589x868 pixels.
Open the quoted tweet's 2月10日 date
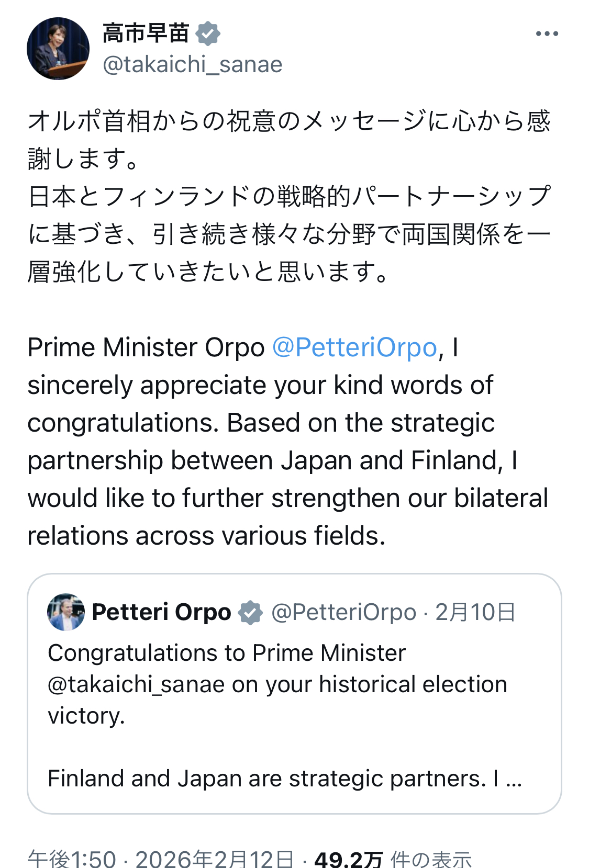coord(475,612)
